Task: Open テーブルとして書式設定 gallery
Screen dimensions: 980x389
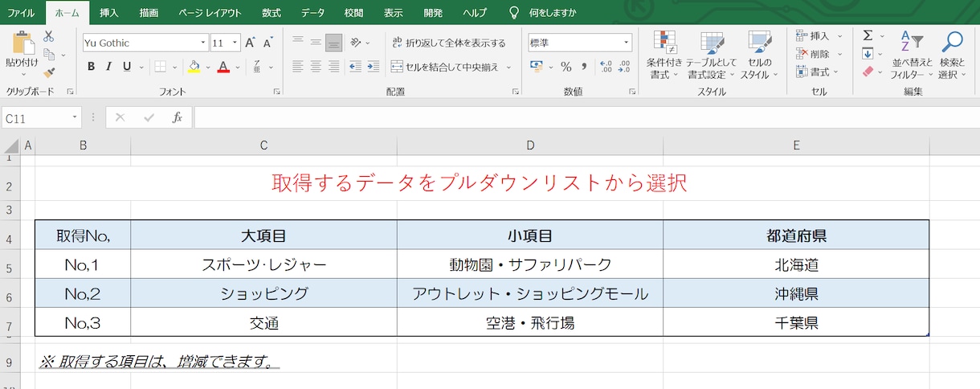Action: coord(712,55)
